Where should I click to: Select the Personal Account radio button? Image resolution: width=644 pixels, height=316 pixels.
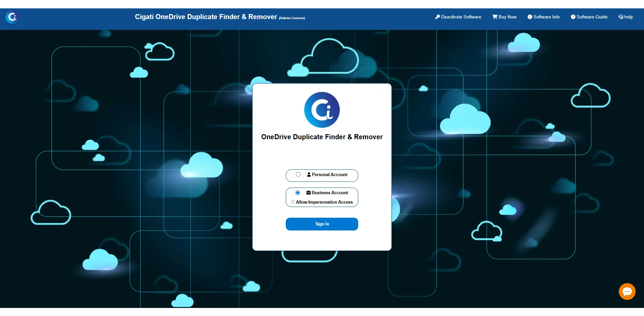point(298,174)
